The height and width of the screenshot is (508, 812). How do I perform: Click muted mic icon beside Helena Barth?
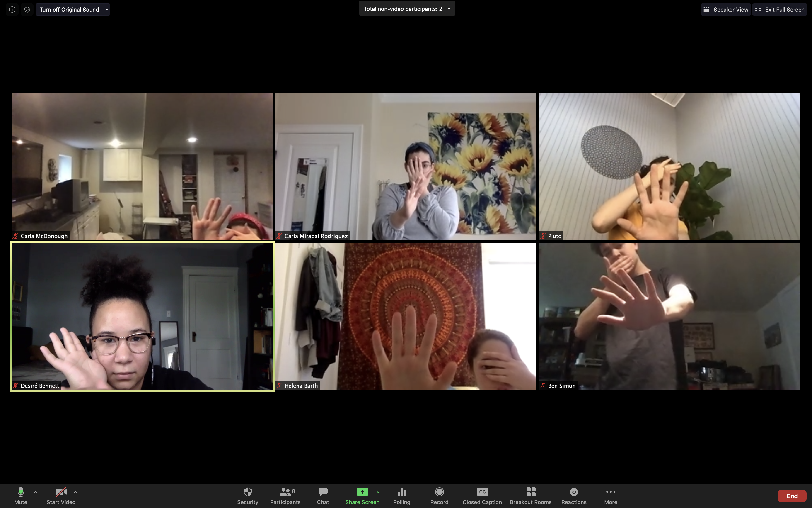pos(279,386)
